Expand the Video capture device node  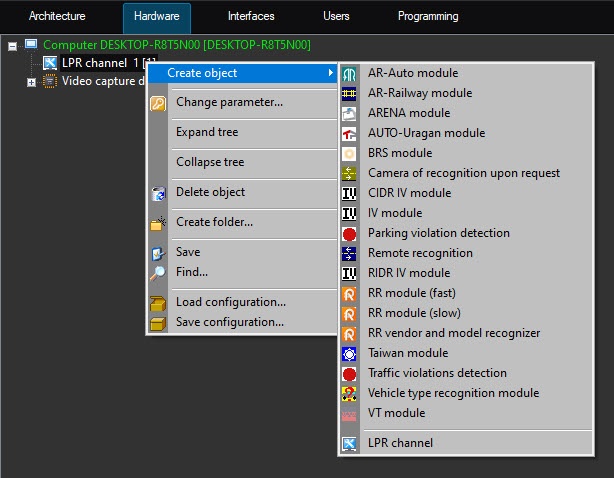pyautogui.click(x=31, y=81)
